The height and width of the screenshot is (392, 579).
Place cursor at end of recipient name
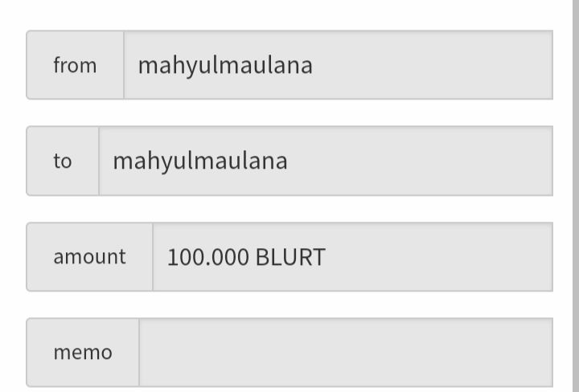point(289,161)
